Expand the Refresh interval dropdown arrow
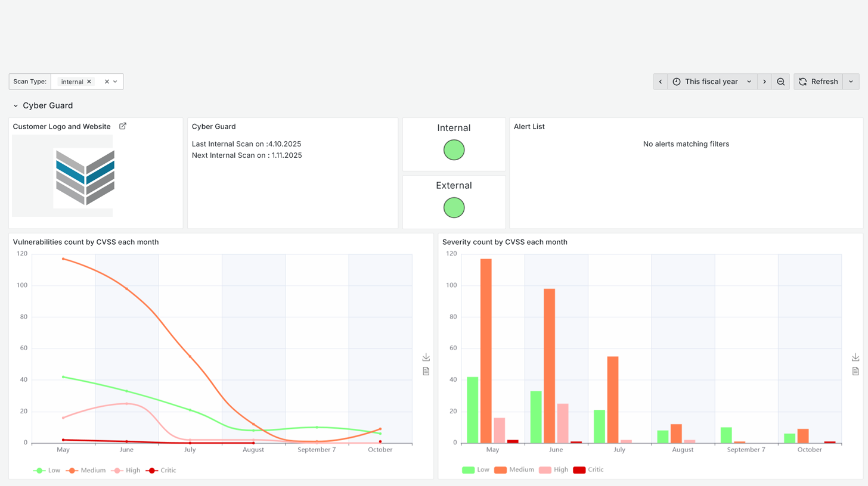Image resolution: width=868 pixels, height=486 pixels. click(851, 82)
